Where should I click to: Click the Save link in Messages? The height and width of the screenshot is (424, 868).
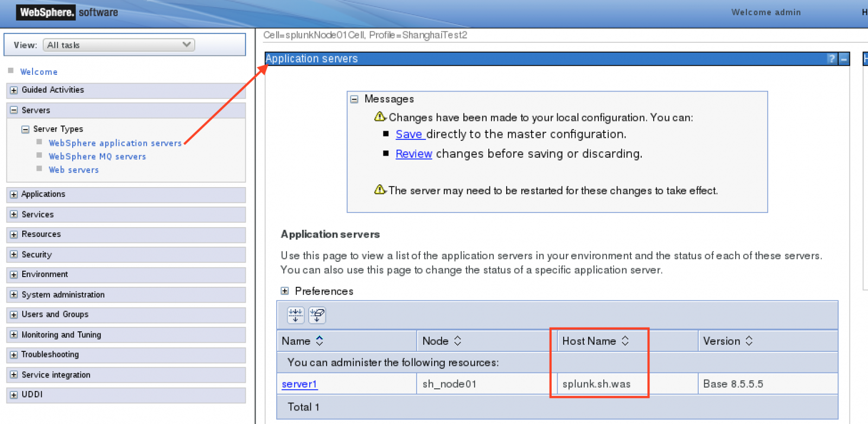click(x=409, y=134)
